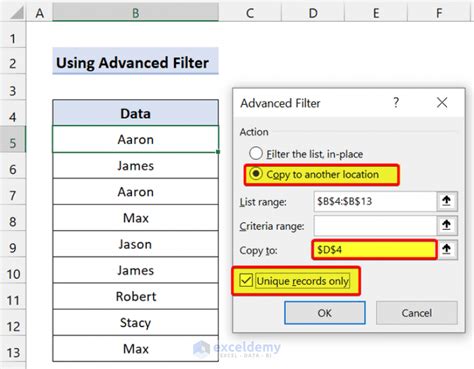Select cell B5 containing Aaron
This screenshot has height=369, width=474.
[135, 139]
